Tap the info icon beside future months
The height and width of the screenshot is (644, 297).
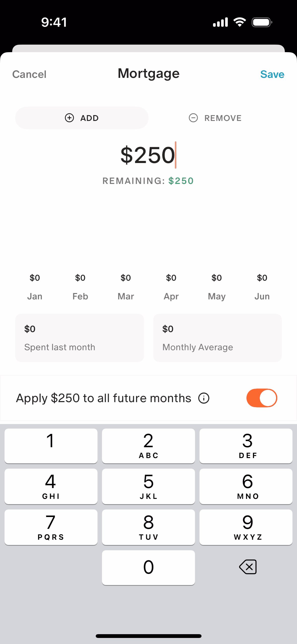pyautogui.click(x=204, y=398)
